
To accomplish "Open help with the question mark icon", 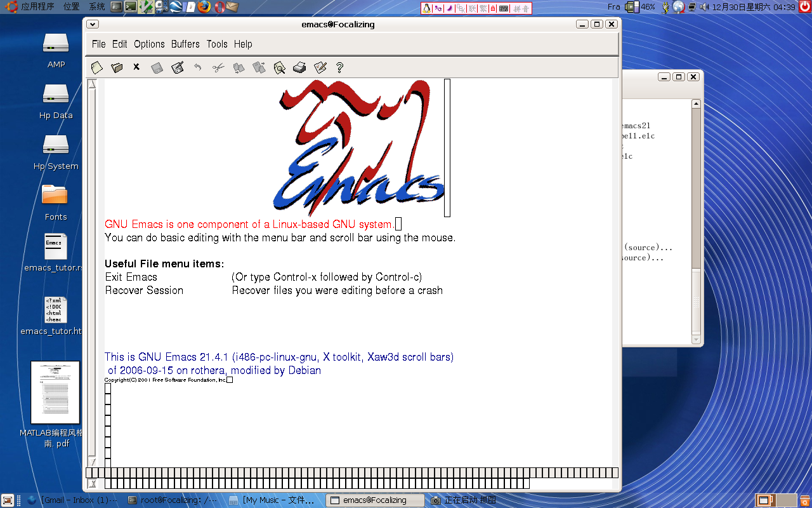I will (x=339, y=67).
